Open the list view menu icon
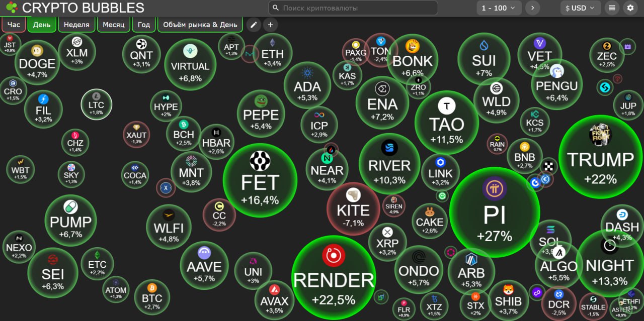Image resolution: width=644 pixels, height=321 pixels. click(612, 8)
